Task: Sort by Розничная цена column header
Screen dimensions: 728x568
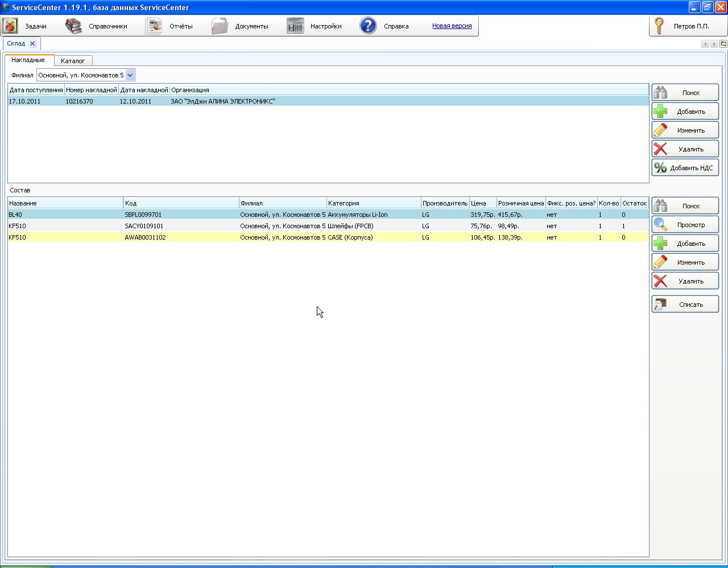Action: (x=521, y=203)
